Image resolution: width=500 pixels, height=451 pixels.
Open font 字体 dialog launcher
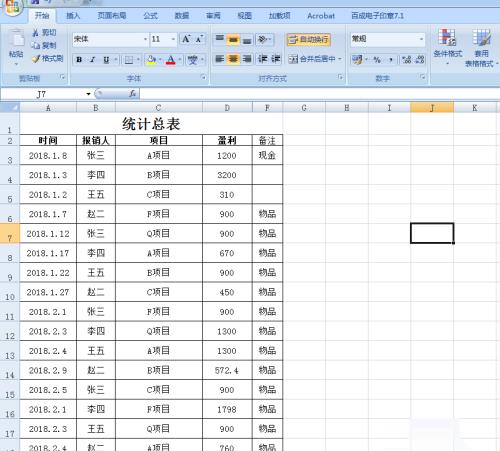[203, 77]
